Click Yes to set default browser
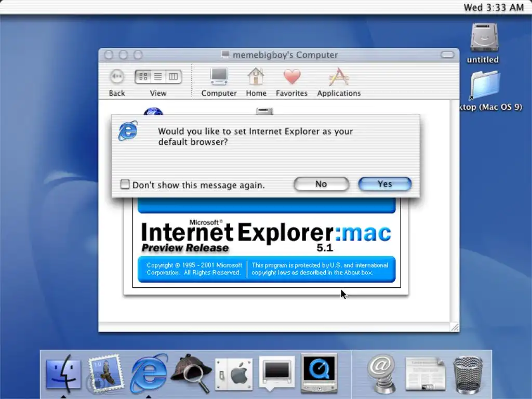The image size is (532, 399). 385,184
